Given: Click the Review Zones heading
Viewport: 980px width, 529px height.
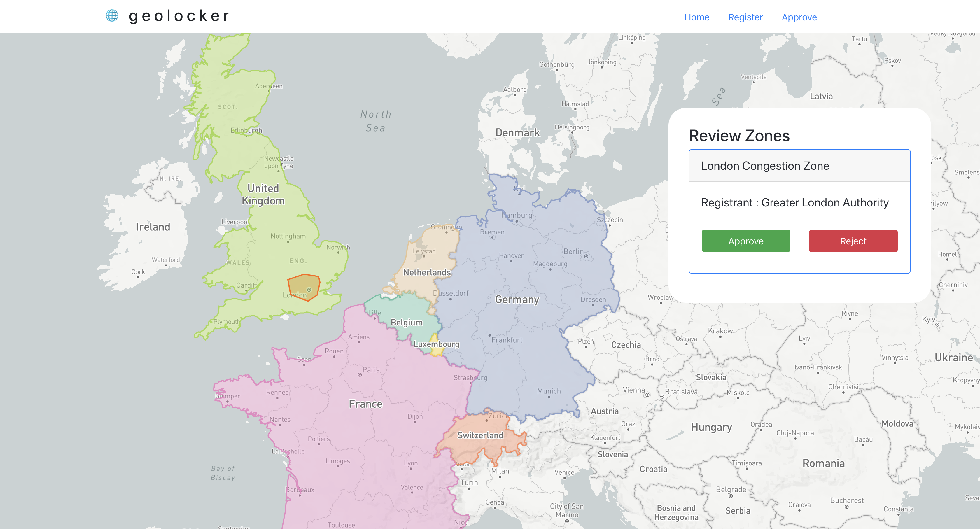Looking at the screenshot, I should tap(739, 136).
